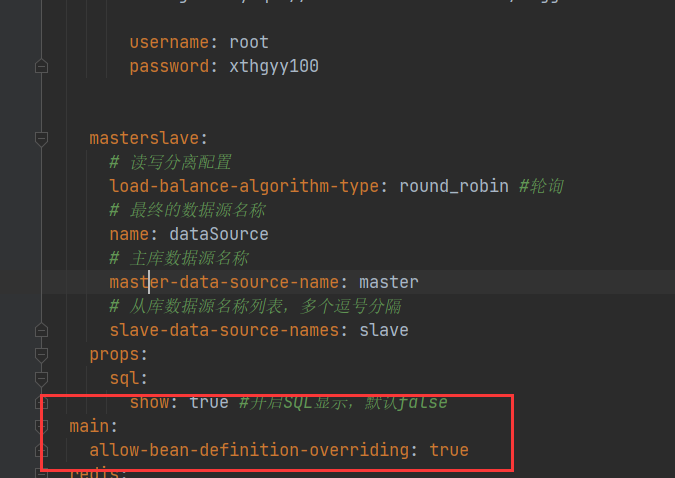
Task: Click fold end marker beside password line
Action: point(41,67)
